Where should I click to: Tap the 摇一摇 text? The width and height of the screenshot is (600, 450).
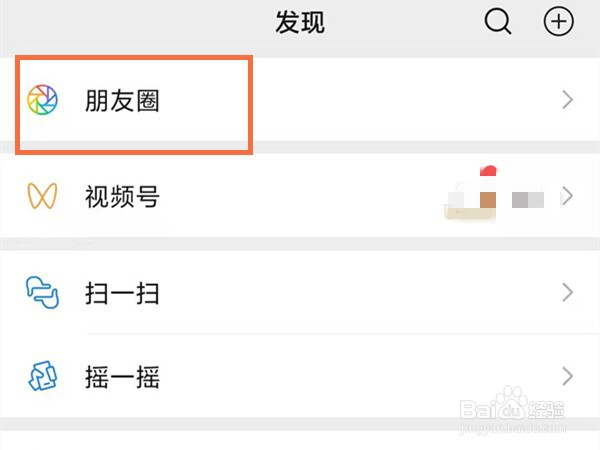pos(123,377)
